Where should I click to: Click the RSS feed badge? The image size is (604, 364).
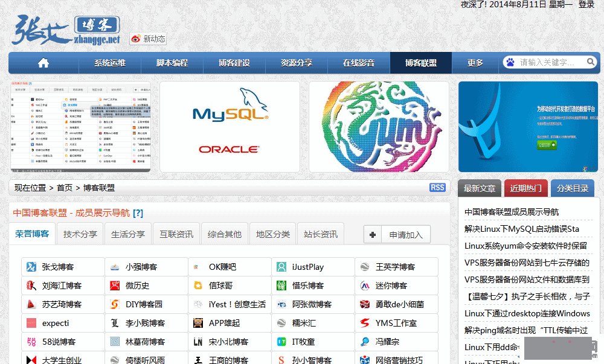pyautogui.click(x=437, y=188)
